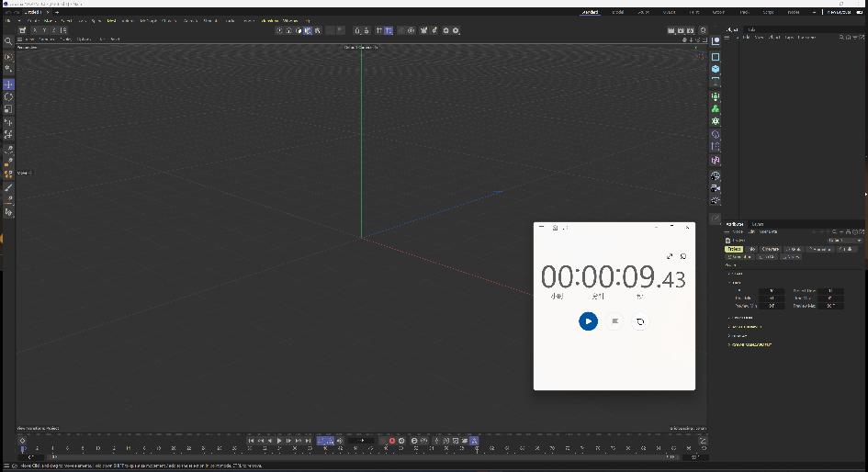Toggle the Y axis lock in the top toolbar
Viewport: 868px width, 472px height.
(x=45, y=30)
